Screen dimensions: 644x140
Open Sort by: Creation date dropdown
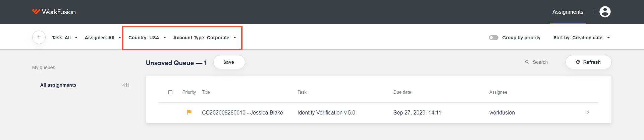coord(582,38)
